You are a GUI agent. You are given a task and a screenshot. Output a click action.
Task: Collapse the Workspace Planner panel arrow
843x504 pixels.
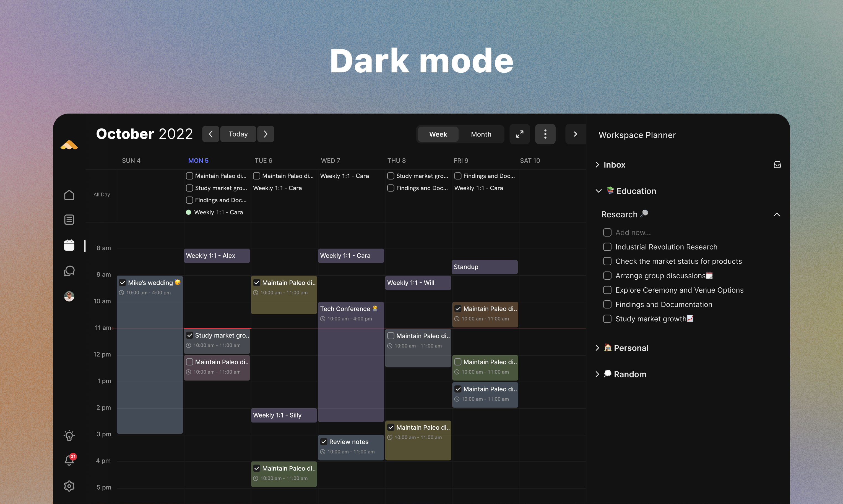click(x=575, y=134)
